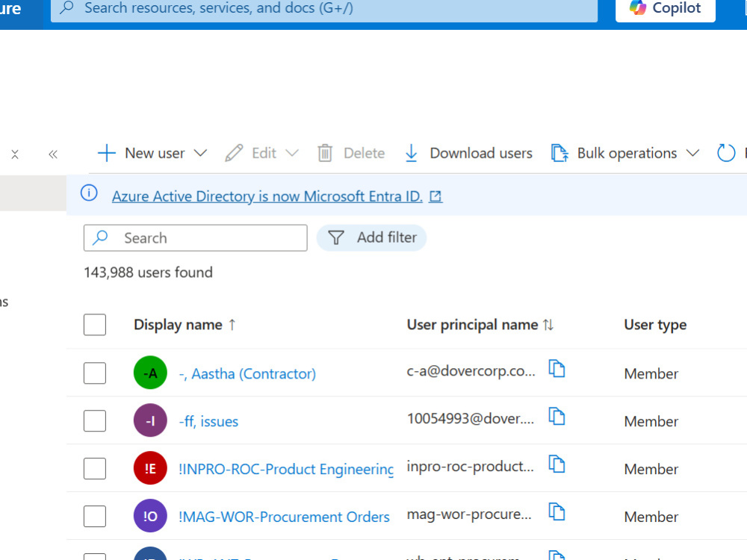Screen dimensions: 747x560
Task: Check the box for -ff, issues row
Action: (x=95, y=420)
